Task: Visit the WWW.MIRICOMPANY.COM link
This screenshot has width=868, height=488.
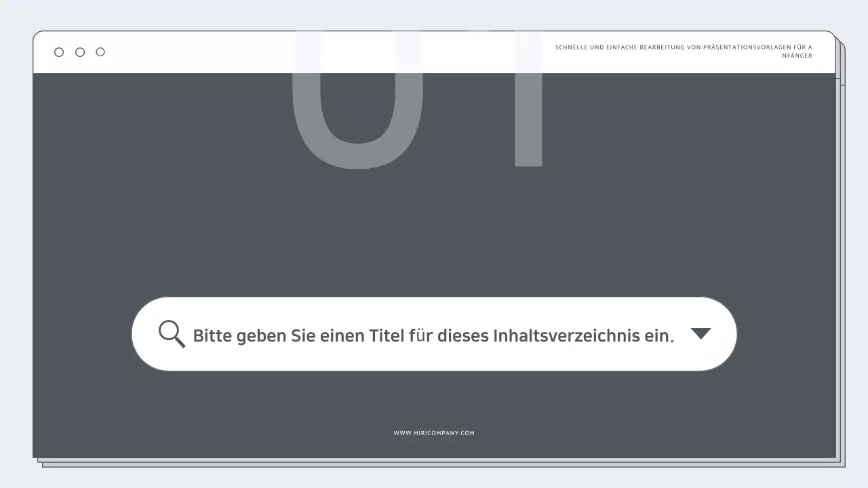Action: pyautogui.click(x=434, y=432)
